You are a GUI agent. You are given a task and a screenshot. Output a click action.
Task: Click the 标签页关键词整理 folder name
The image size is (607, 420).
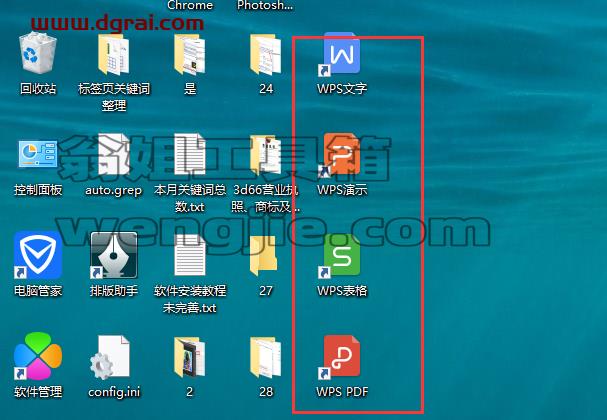tap(114, 97)
